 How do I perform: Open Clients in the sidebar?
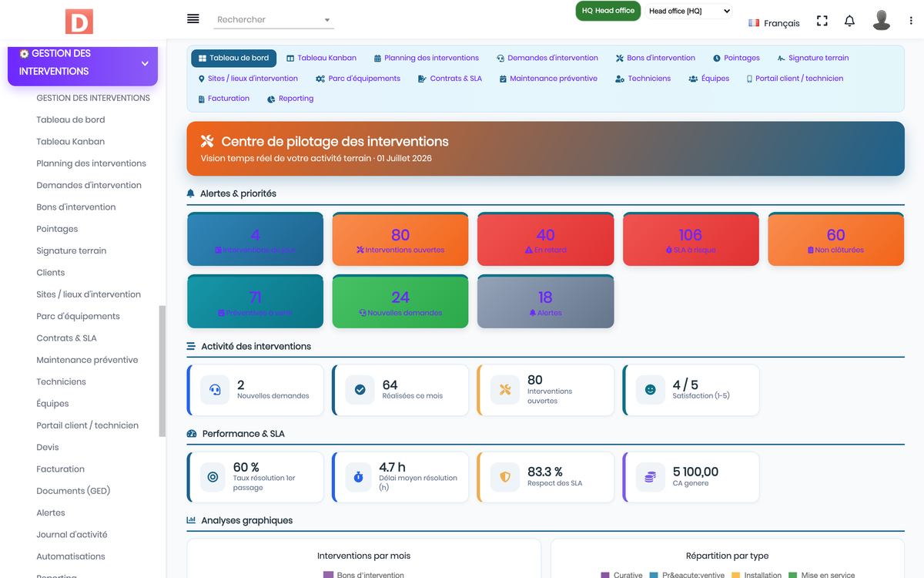point(51,273)
